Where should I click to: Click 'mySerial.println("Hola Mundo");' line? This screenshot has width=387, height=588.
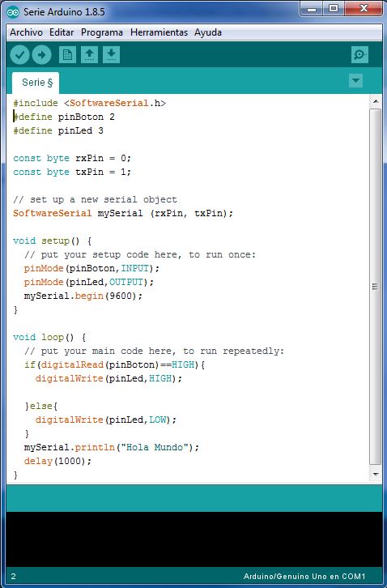pyautogui.click(x=112, y=447)
